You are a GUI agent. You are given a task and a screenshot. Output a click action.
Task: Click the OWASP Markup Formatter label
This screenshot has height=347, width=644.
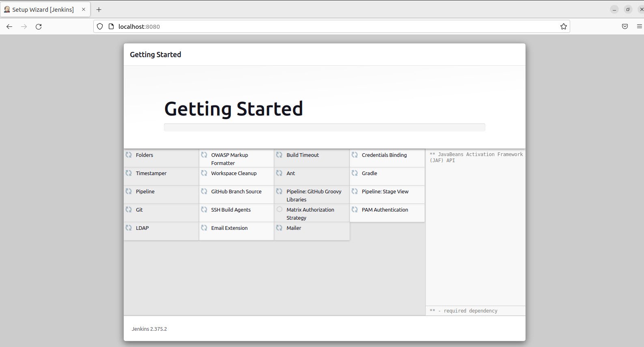[x=229, y=159]
